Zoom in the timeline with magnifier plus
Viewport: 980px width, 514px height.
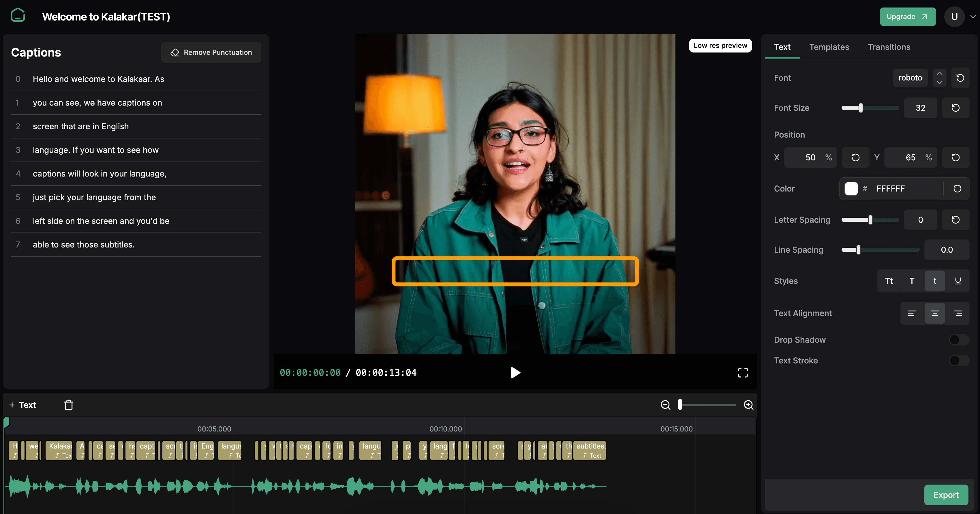click(x=748, y=405)
